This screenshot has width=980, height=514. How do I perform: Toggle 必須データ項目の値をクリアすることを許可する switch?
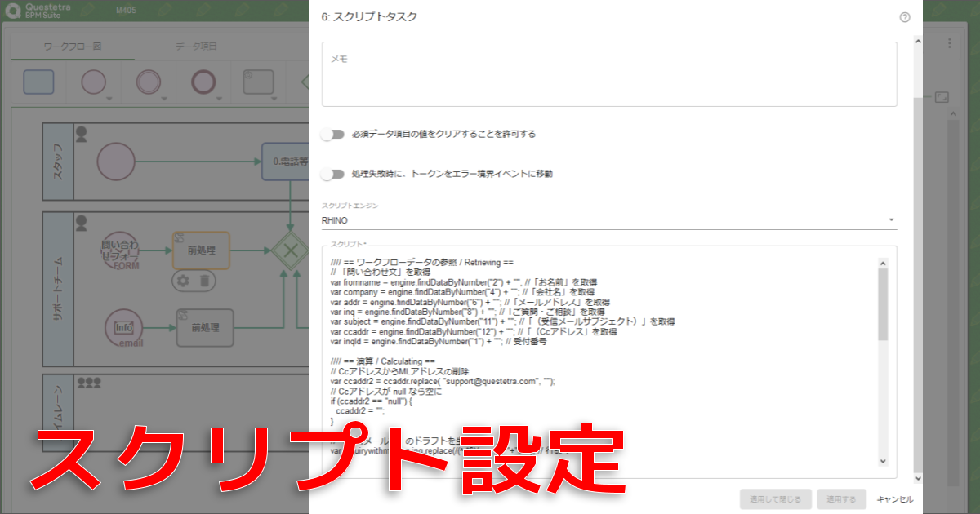(332, 134)
